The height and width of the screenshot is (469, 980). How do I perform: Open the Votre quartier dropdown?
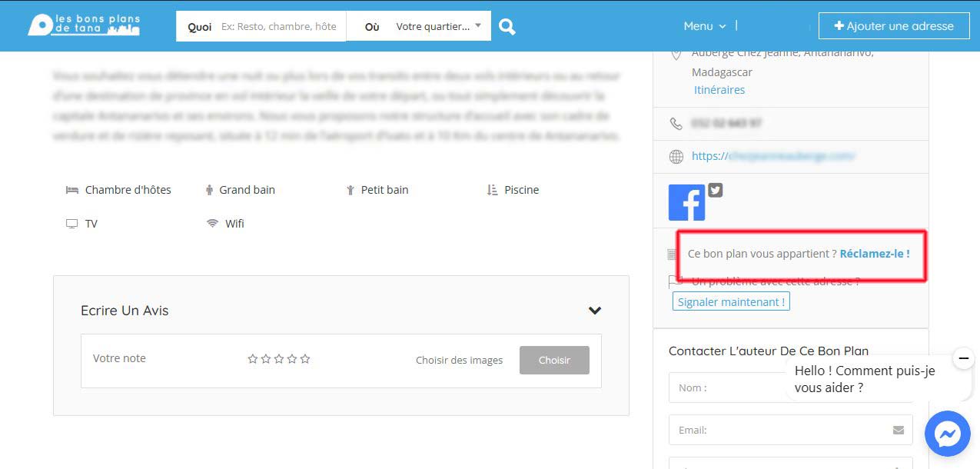pos(437,26)
